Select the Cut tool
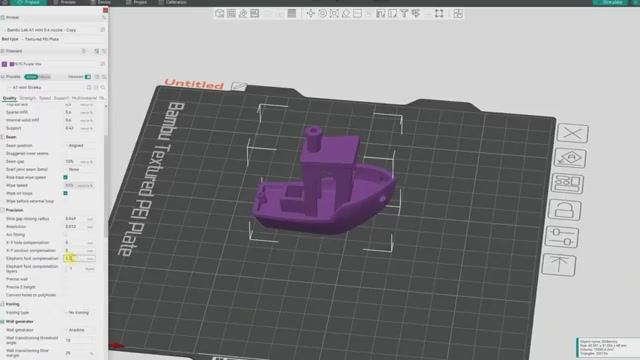 pyautogui.click(x=358, y=13)
